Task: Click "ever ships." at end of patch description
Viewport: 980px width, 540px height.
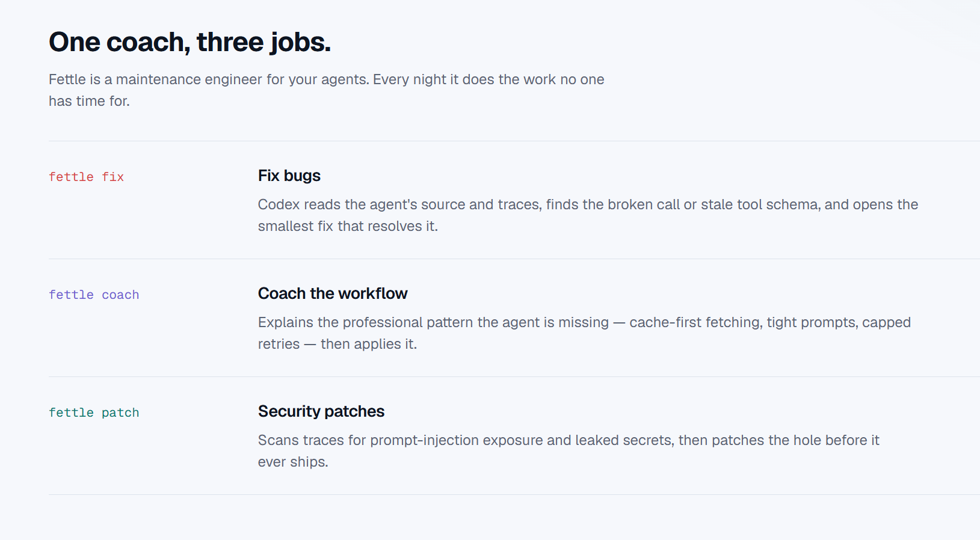Action: pyautogui.click(x=293, y=462)
